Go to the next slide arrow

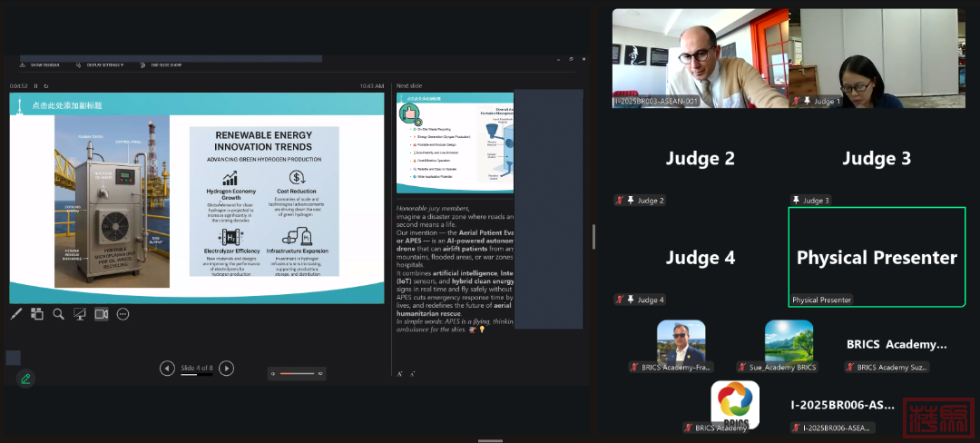(x=227, y=368)
